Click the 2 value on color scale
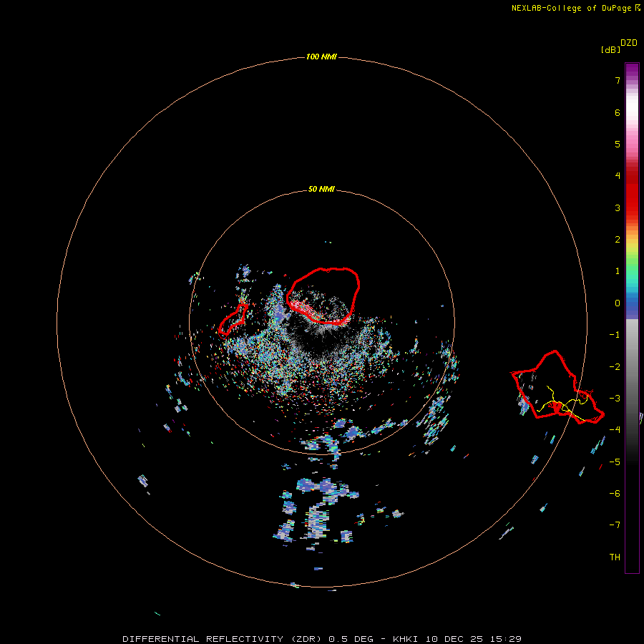644x644 pixels. [x=618, y=240]
